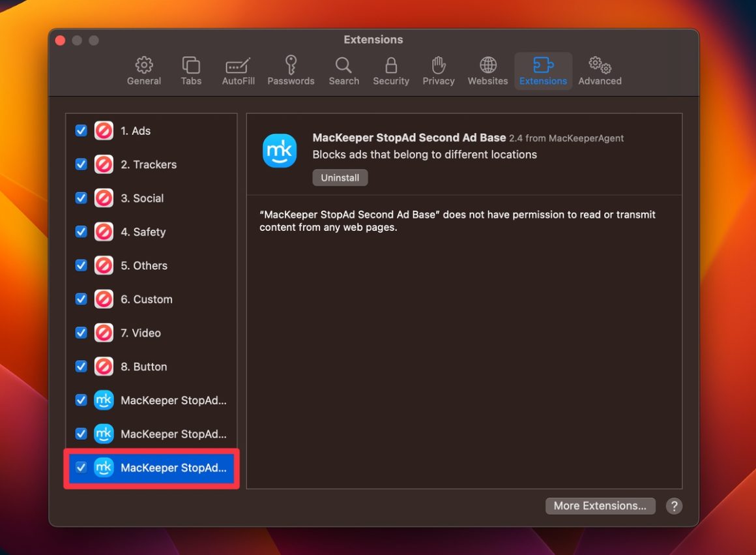Disable the Ads content blocker

click(x=81, y=130)
